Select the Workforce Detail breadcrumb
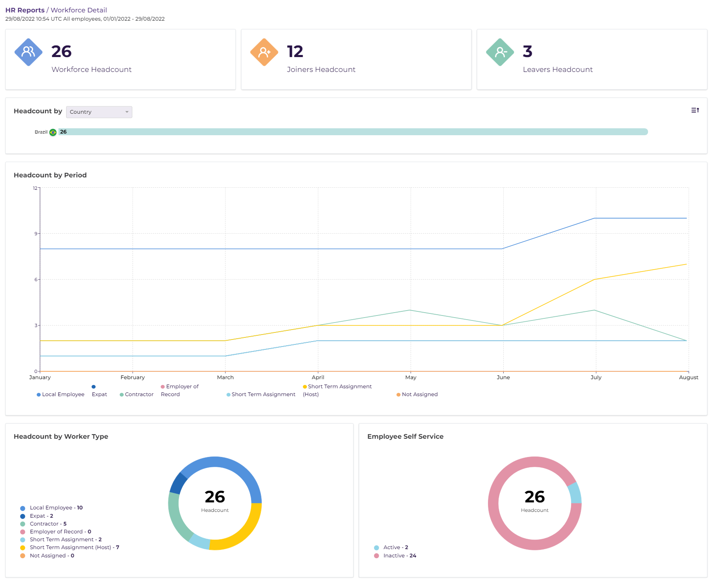Screen dimensions: 710x588 pyautogui.click(x=78, y=10)
